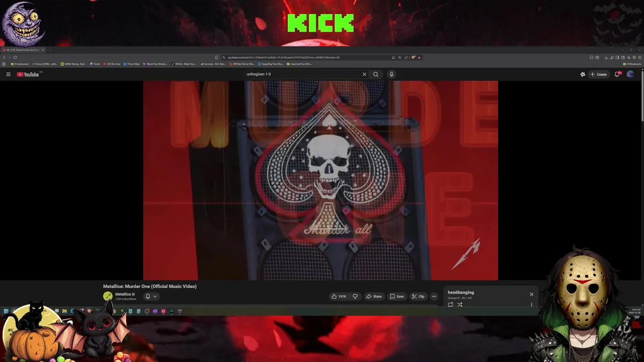Open the browser downloads icon
The height and width of the screenshot is (362, 644).
606,57
